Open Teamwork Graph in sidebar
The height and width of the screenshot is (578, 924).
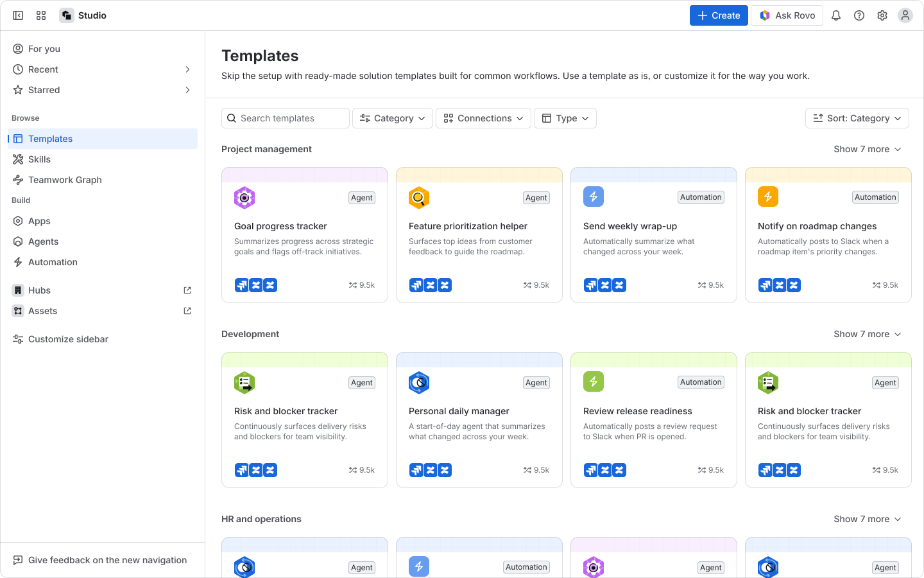click(103, 180)
